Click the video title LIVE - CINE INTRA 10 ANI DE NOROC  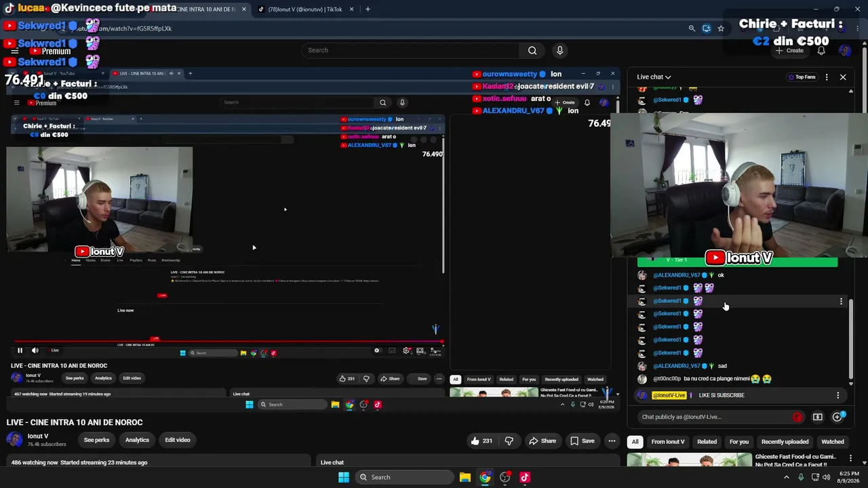[75, 422]
